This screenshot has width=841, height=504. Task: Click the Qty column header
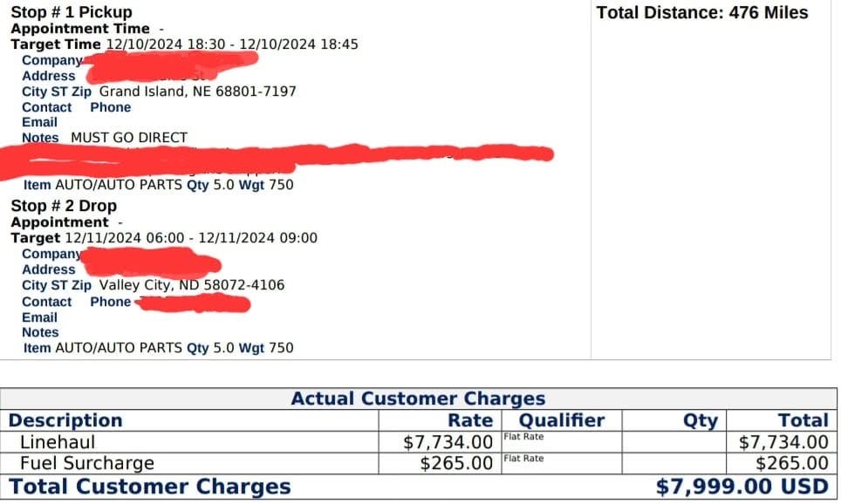point(700,421)
